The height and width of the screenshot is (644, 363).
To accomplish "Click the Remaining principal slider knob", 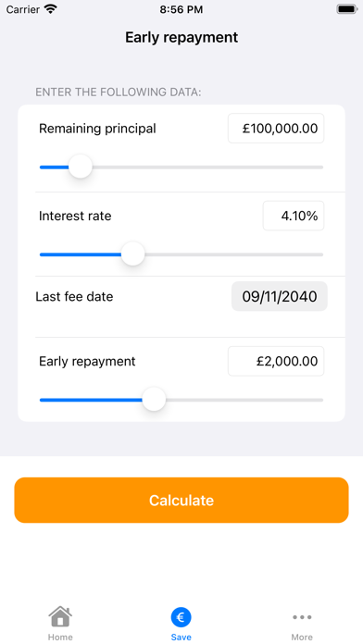I will (x=81, y=167).
